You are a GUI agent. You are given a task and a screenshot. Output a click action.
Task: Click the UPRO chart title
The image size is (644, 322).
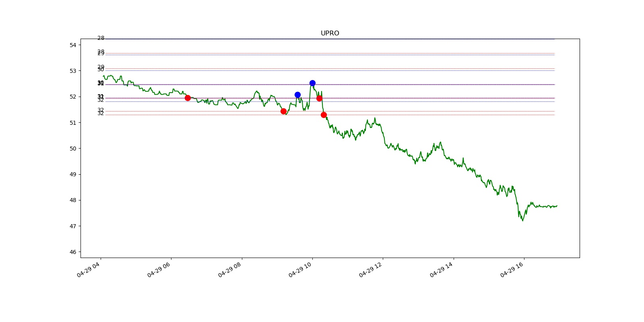click(330, 33)
